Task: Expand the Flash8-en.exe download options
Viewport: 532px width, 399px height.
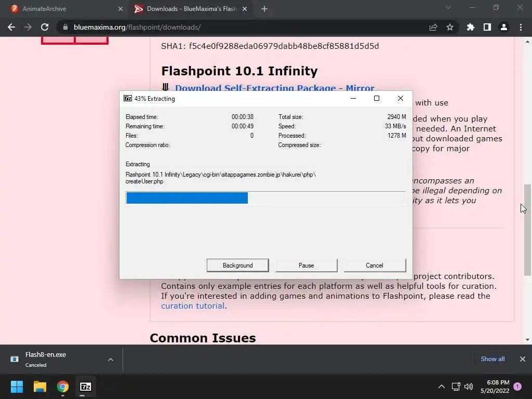Action: [x=111, y=360]
